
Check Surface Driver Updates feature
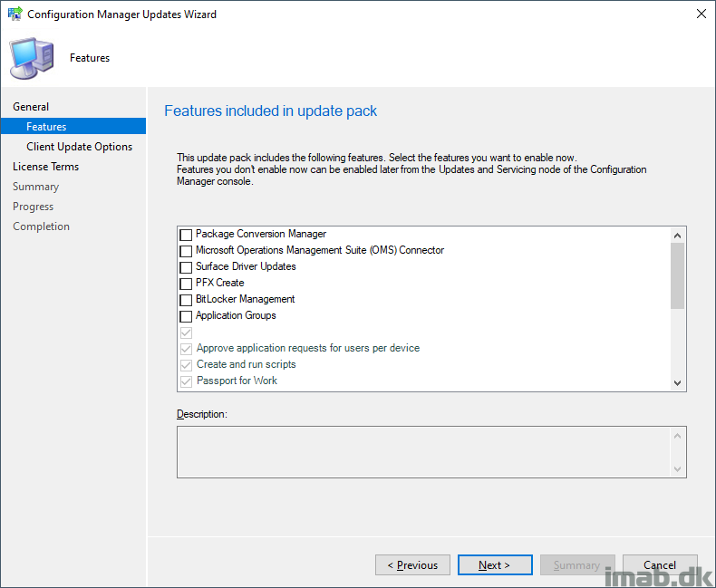186,267
